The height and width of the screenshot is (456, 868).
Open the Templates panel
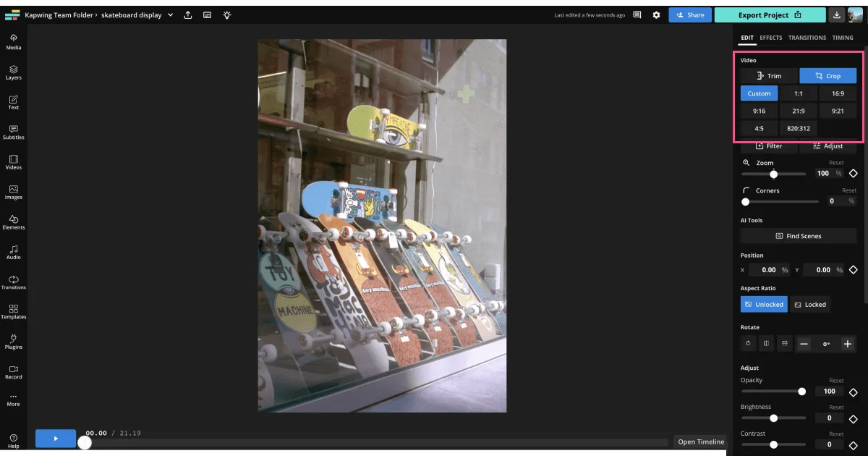click(x=13, y=311)
